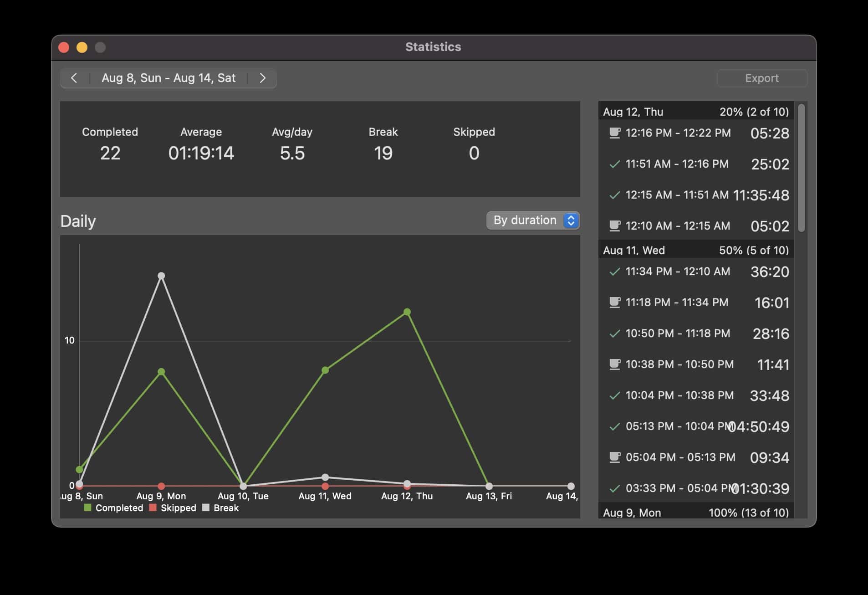The width and height of the screenshot is (868, 595).
Task: Select the Aug 11, Wed section header
Action: 696,250
